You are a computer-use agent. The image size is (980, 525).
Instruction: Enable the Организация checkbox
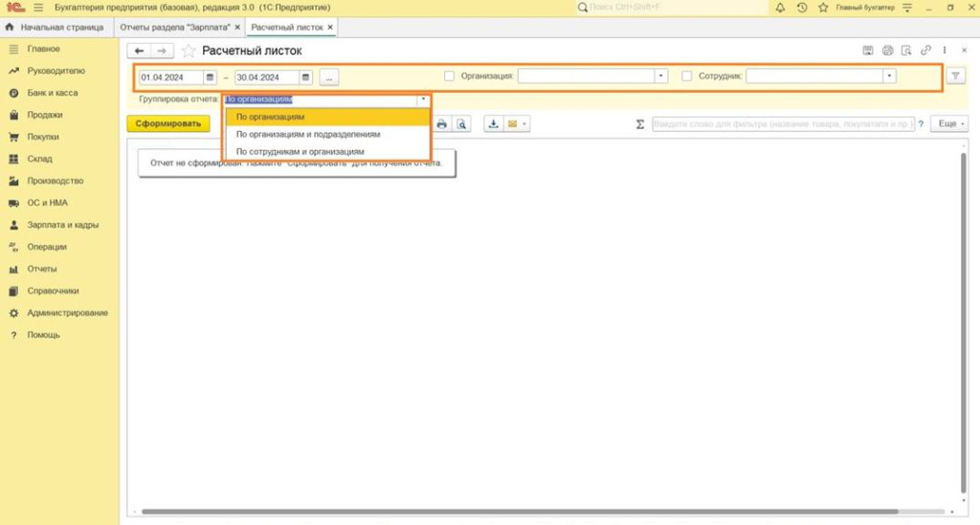[450, 77]
